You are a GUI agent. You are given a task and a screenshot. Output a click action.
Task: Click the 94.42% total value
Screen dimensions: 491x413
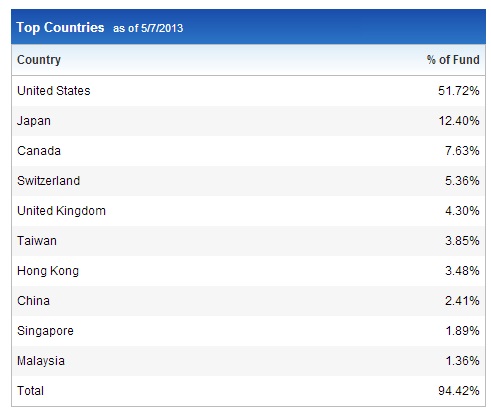(x=459, y=391)
